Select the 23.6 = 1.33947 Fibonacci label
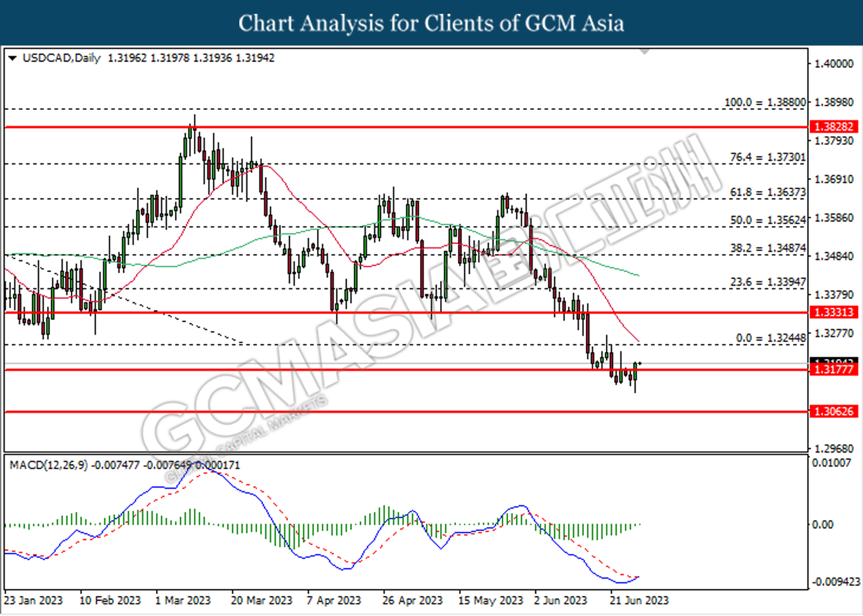 (768, 282)
